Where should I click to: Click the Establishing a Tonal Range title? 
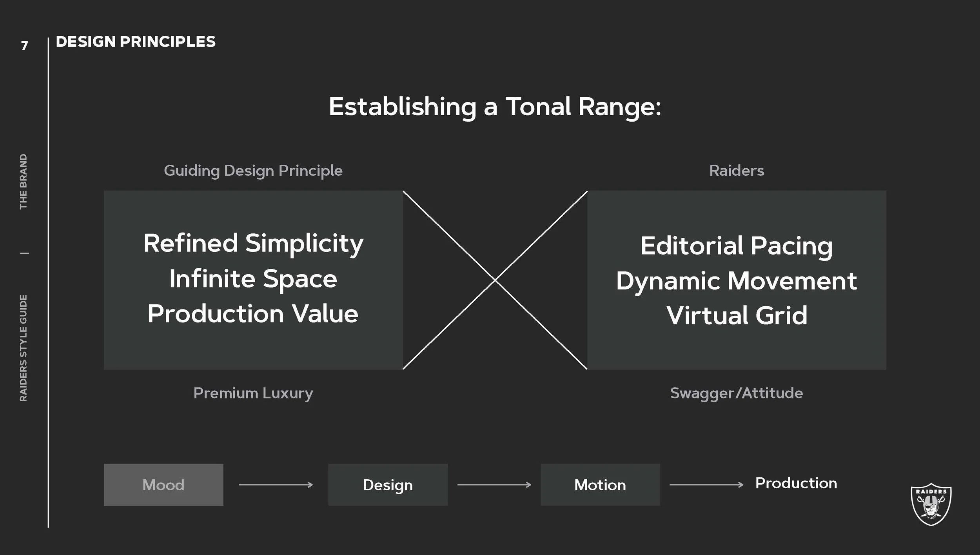tap(495, 107)
